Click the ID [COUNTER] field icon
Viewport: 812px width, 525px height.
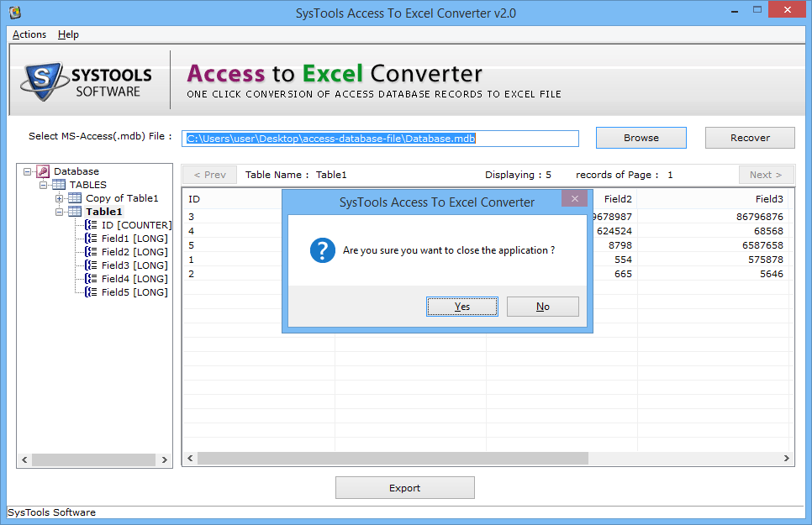pos(91,225)
